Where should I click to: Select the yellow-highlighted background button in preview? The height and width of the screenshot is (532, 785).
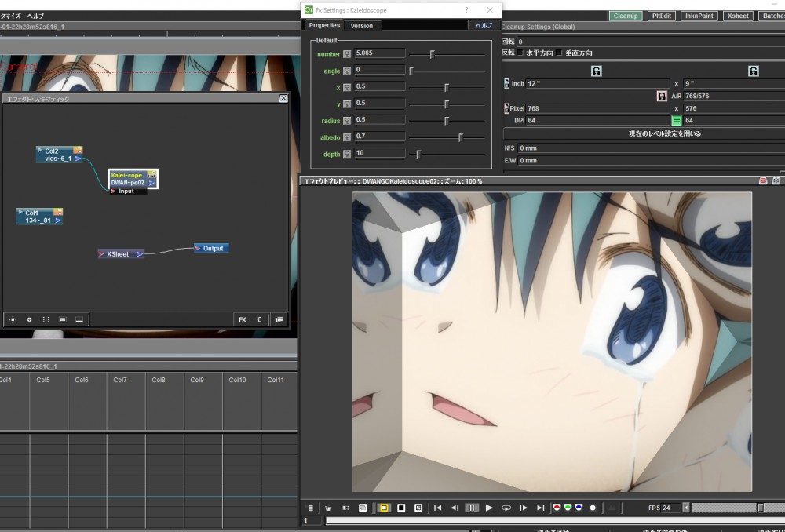point(384,508)
